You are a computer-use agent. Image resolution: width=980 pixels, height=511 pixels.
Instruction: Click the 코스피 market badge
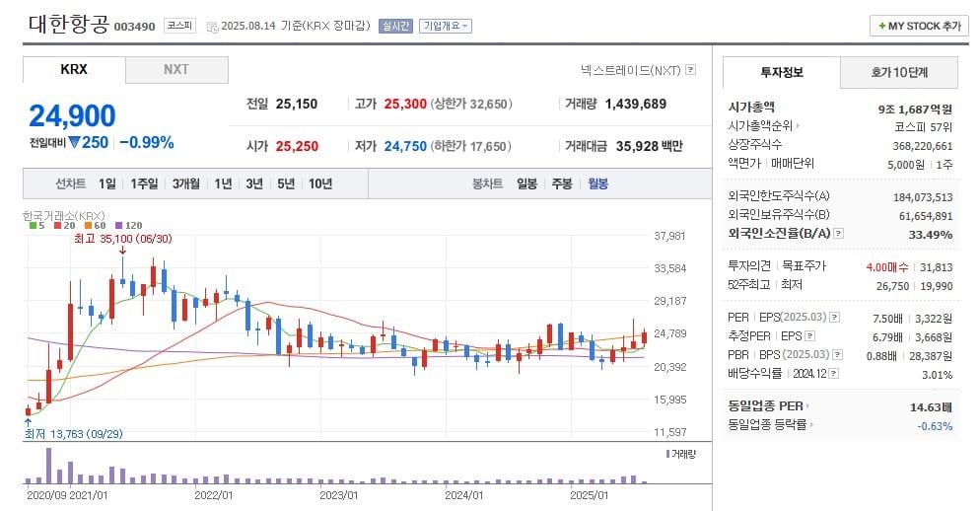coord(180,26)
